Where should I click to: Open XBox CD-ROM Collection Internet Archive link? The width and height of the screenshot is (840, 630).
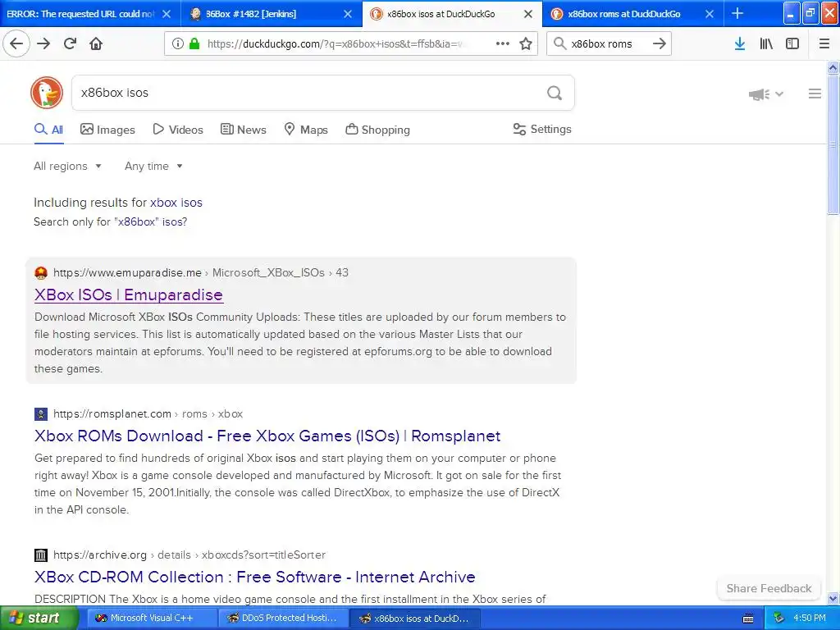[x=255, y=577]
